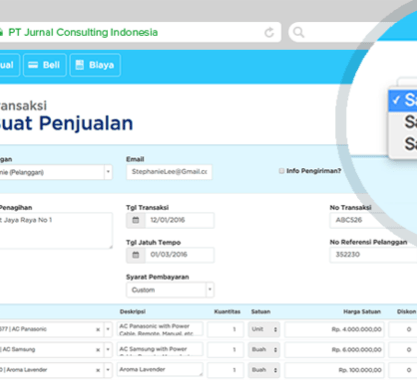
Task: Click the search magnifier icon
Action: click(x=298, y=32)
